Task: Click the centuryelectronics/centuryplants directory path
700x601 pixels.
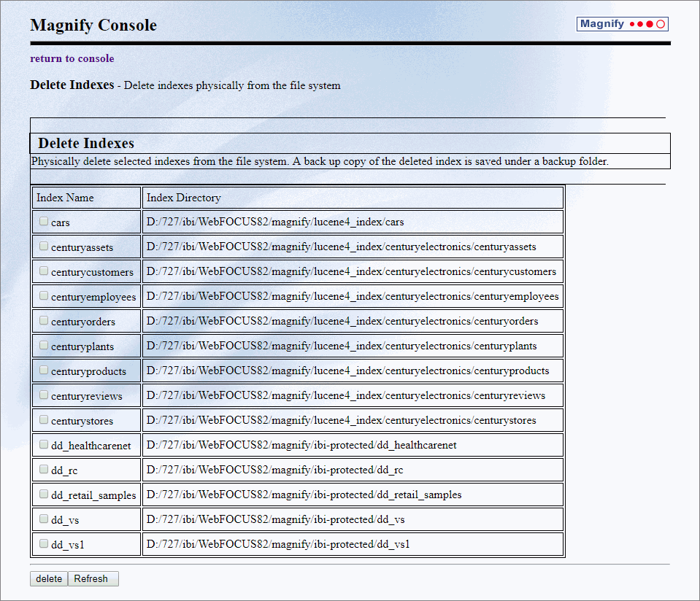Action: pyautogui.click(x=342, y=346)
